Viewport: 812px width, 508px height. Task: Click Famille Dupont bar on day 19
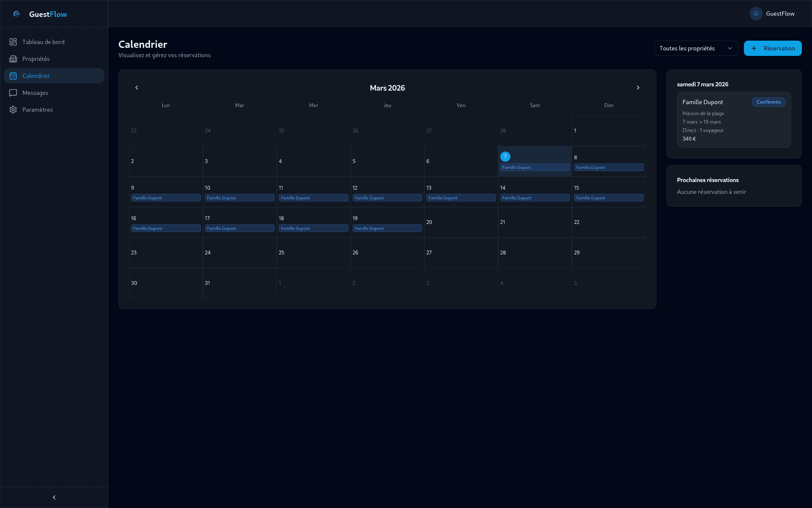[387, 228]
